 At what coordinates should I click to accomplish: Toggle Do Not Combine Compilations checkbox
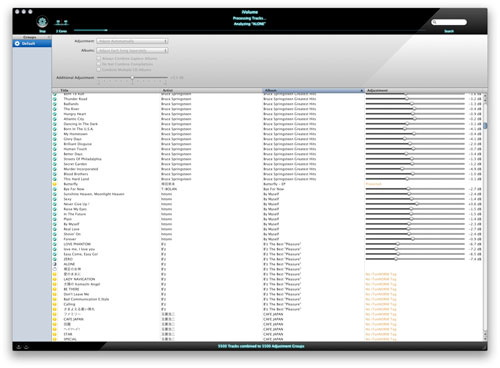point(98,64)
